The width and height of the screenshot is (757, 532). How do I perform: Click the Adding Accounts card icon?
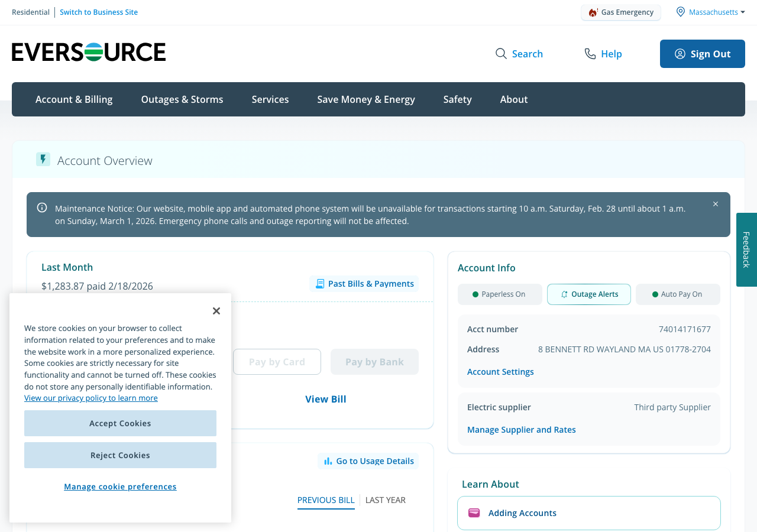tap(474, 513)
